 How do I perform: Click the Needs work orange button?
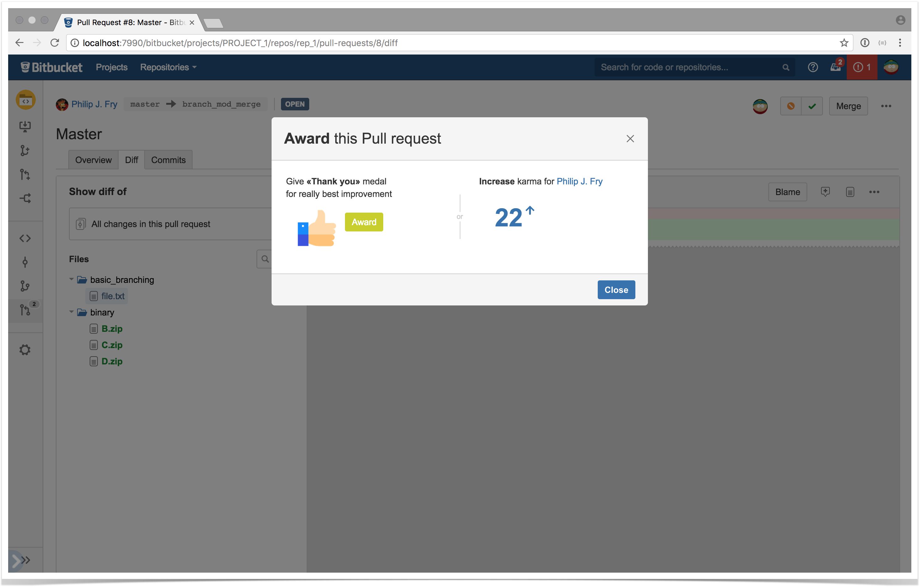[x=791, y=106]
